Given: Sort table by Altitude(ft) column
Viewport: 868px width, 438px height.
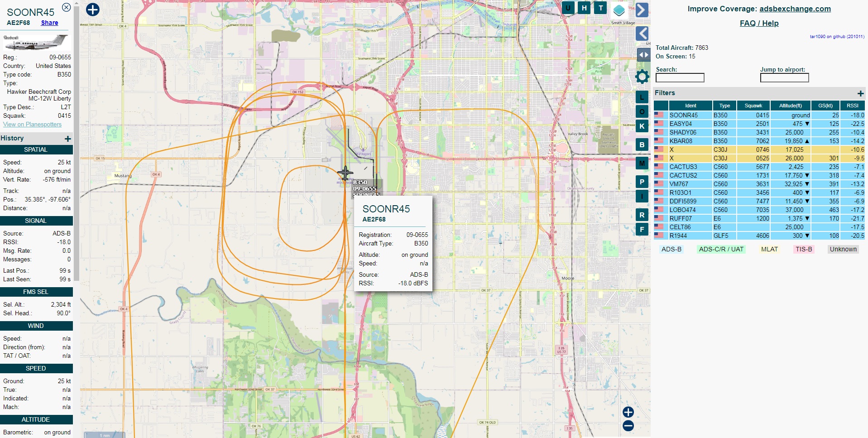Looking at the screenshot, I should pyautogui.click(x=791, y=106).
